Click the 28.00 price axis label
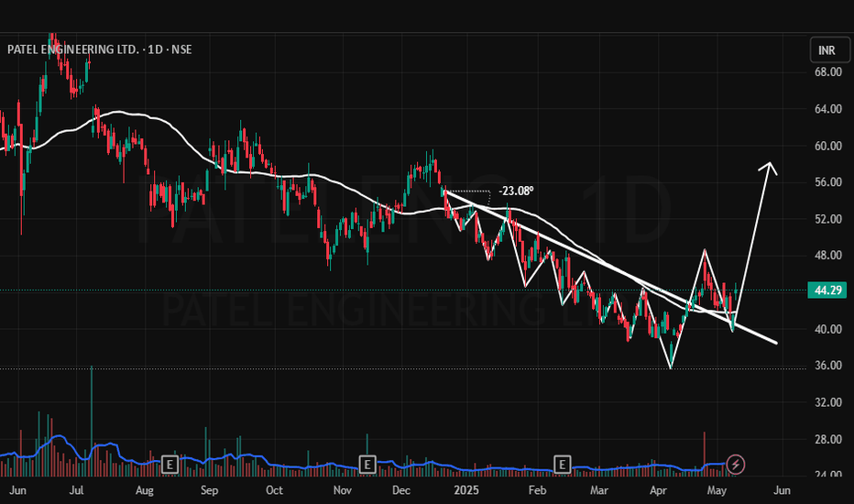 [x=827, y=440]
